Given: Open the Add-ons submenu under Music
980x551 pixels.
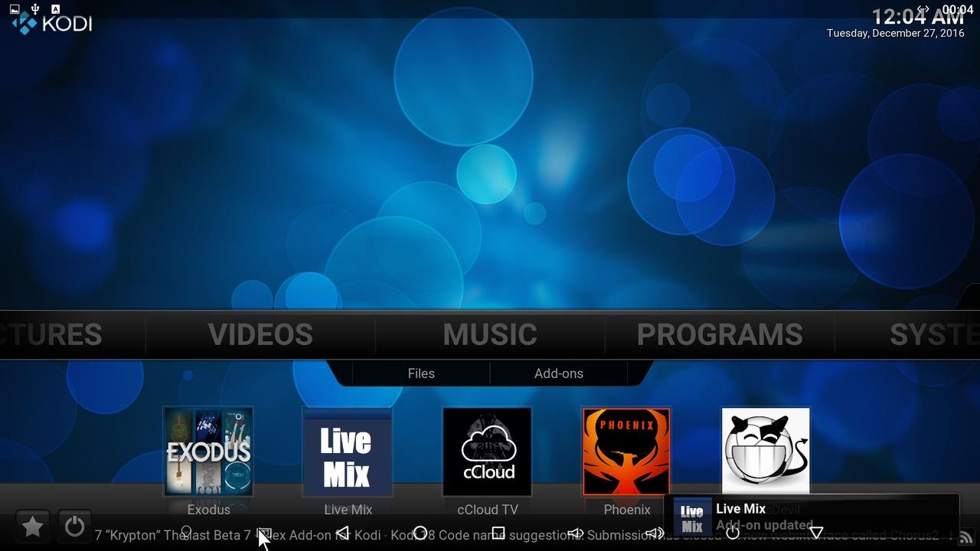Looking at the screenshot, I should pyautogui.click(x=559, y=373).
